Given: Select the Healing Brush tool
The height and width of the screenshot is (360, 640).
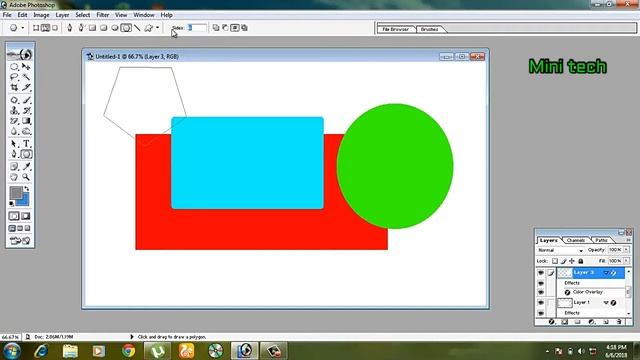Looking at the screenshot, I should (x=14, y=100).
